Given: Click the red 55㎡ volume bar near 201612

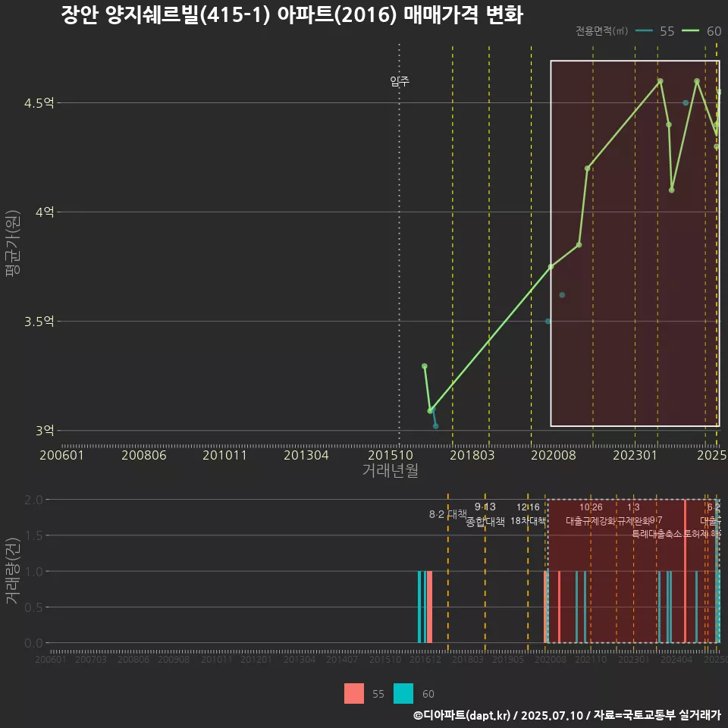Looking at the screenshot, I should click(429, 607).
